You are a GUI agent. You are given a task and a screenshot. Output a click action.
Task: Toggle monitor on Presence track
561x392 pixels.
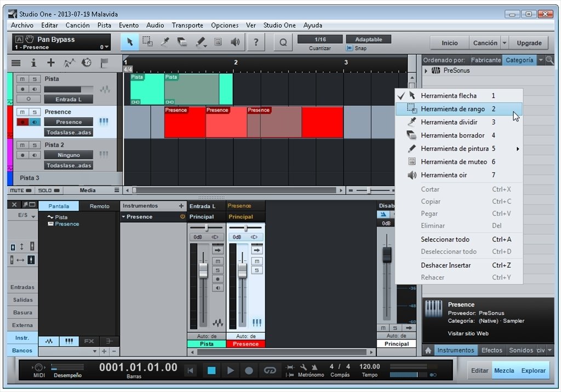35,122
